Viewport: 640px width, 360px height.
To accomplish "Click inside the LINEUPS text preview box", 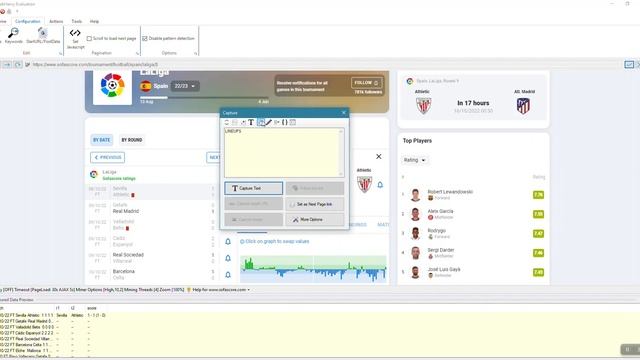I will tap(282, 153).
